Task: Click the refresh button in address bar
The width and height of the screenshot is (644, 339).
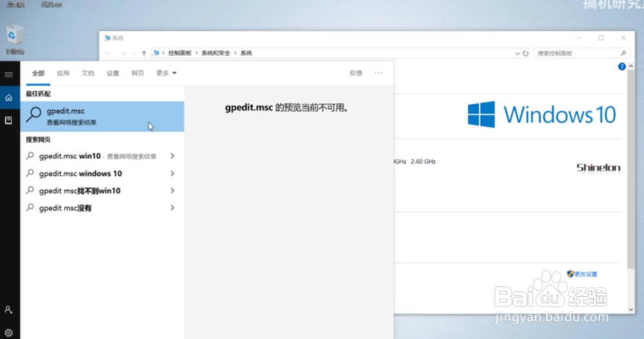Action: tap(526, 53)
